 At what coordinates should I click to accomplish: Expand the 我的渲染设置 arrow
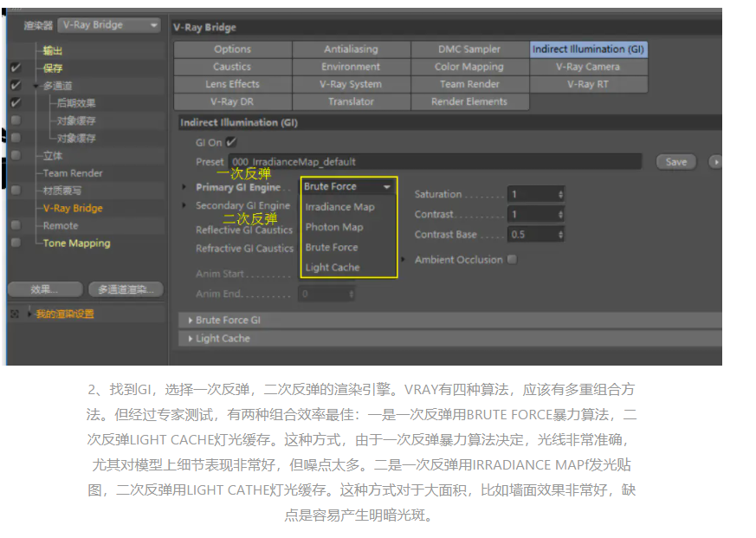tap(29, 314)
